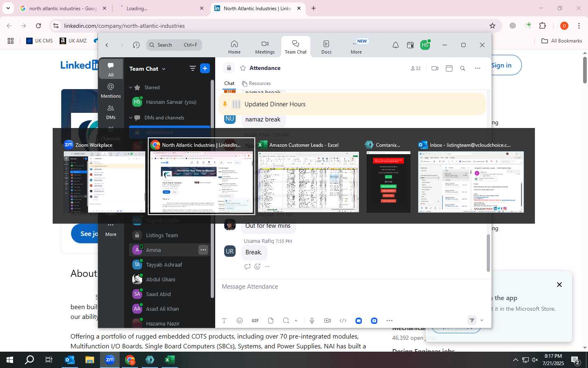The image size is (588, 368).
Task: Add an emoji reaction to the Break message
Action: 257,267
